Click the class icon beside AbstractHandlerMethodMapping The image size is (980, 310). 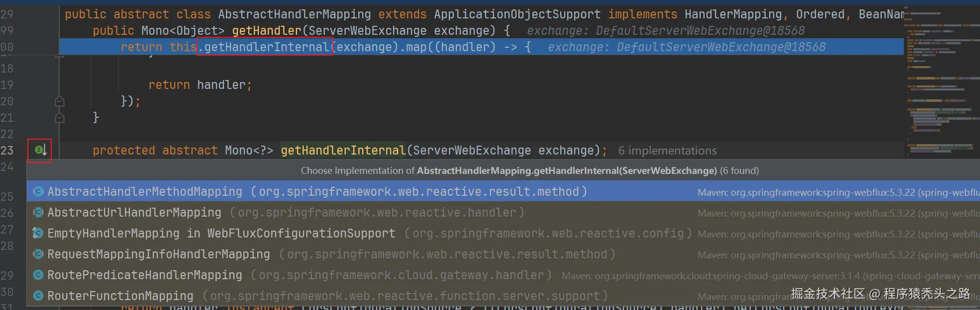point(38,192)
